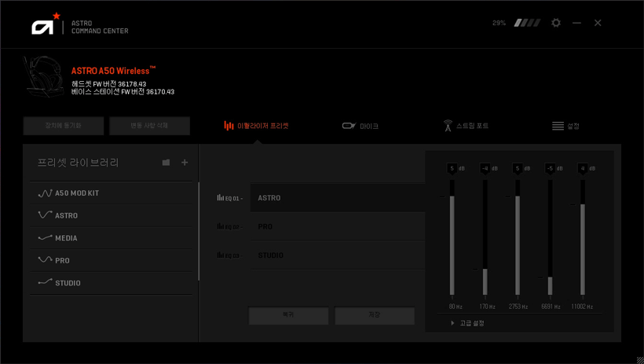
Task: Open the preset library folder icon
Action: (x=166, y=163)
